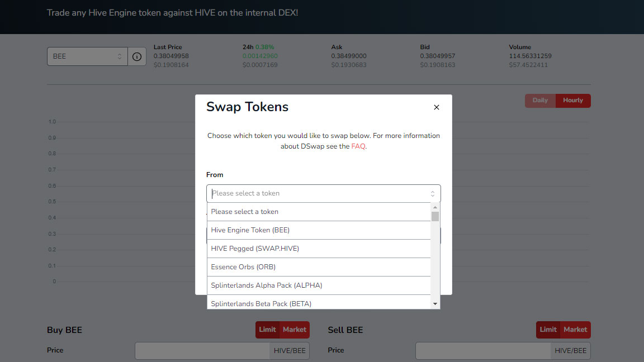644x362 pixels.
Task: Open the BEE token selector dropdown
Action: click(x=87, y=56)
